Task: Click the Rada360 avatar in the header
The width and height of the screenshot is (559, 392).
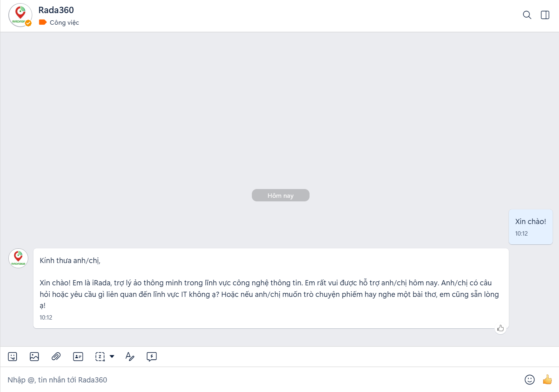Action: click(20, 15)
